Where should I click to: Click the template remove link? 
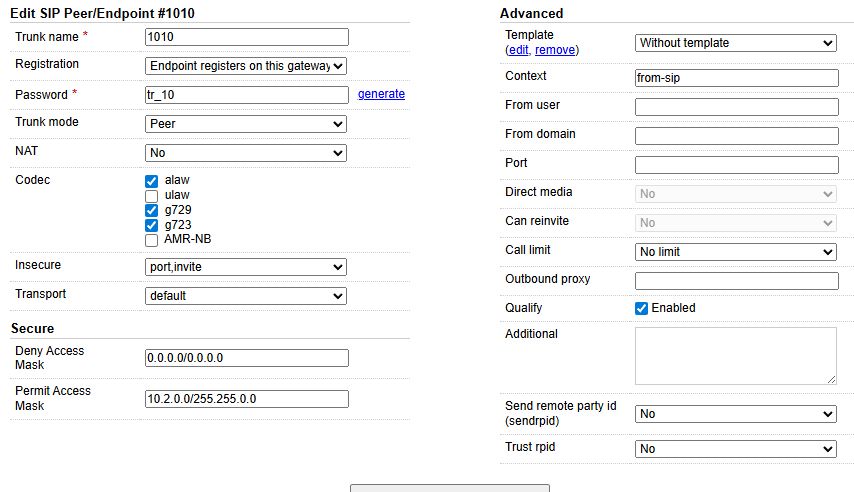pos(555,50)
